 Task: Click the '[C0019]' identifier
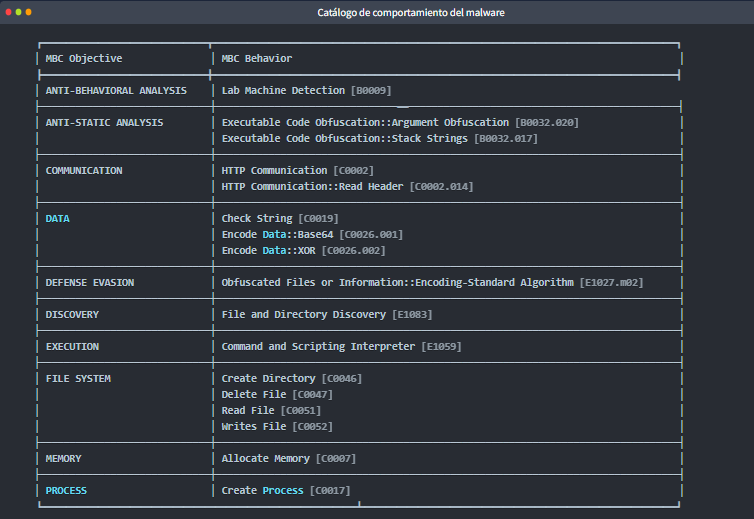point(318,219)
